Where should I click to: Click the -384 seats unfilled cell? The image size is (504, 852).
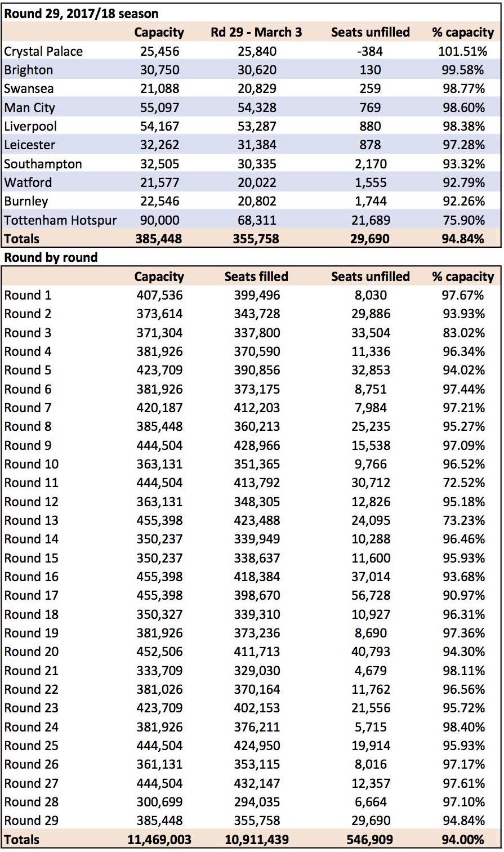pos(370,51)
